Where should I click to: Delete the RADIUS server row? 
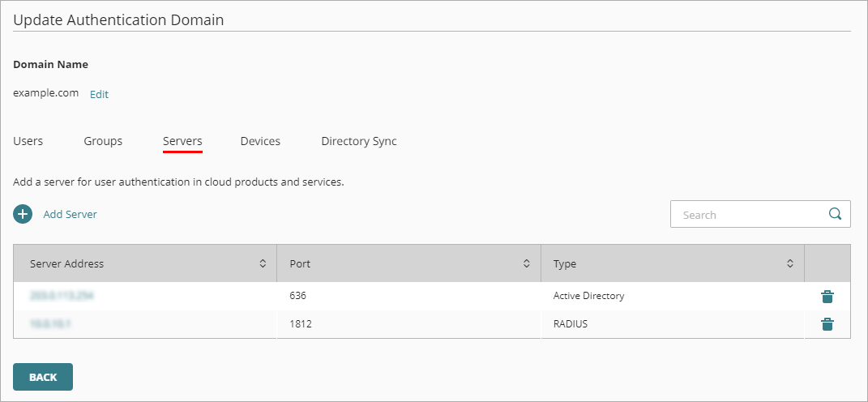(x=827, y=324)
